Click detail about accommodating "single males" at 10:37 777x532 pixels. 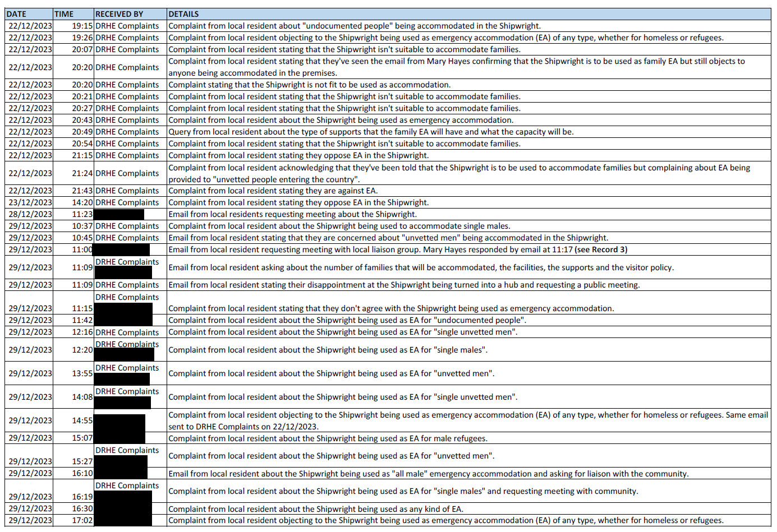[469, 226]
